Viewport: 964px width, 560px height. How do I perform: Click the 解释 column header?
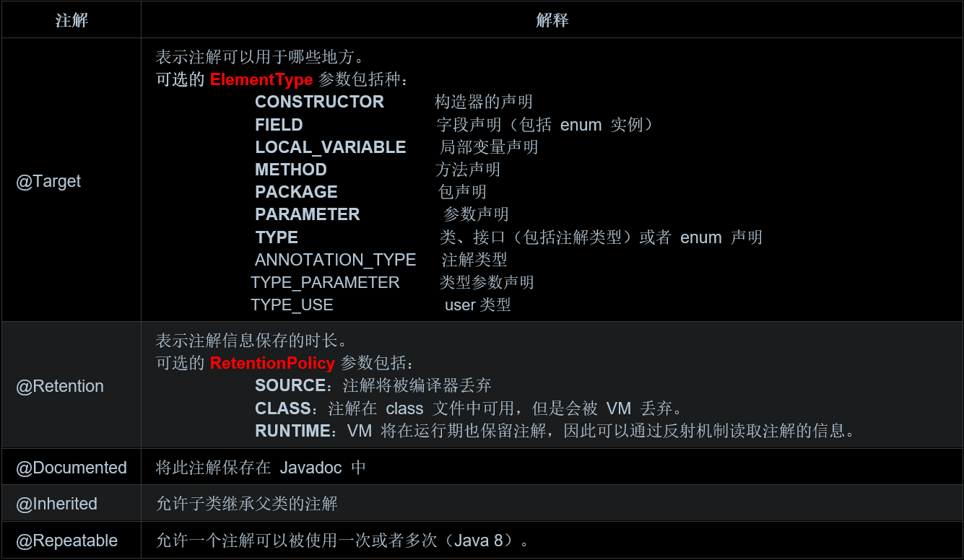coord(552,21)
